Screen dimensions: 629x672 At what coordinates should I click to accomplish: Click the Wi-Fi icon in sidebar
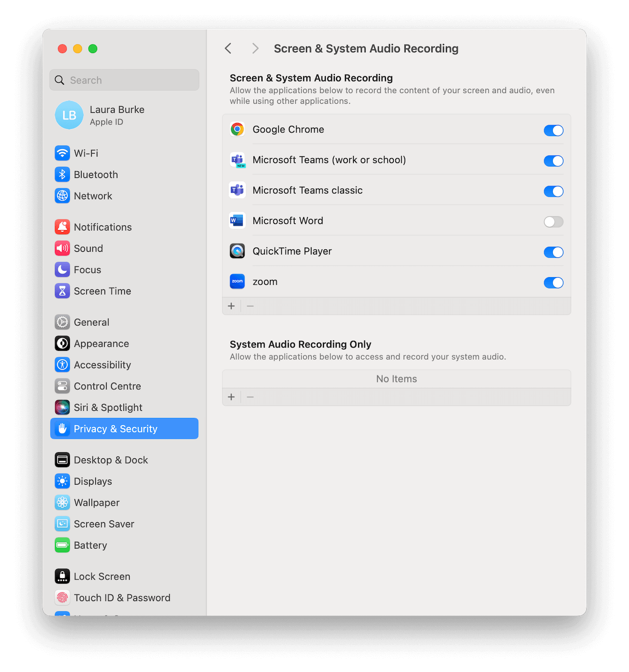[x=62, y=153]
